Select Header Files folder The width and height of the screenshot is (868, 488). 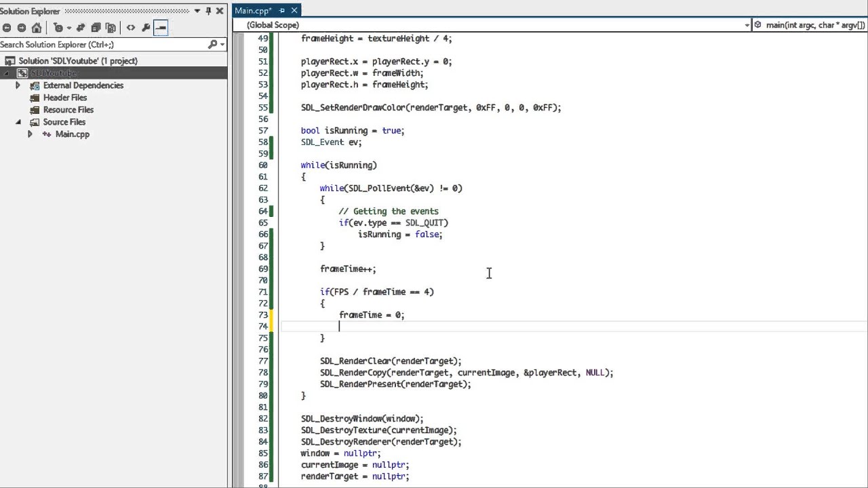coord(65,98)
